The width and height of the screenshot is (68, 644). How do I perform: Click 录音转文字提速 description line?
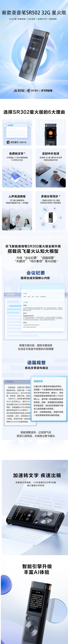click(x=36, y=482)
